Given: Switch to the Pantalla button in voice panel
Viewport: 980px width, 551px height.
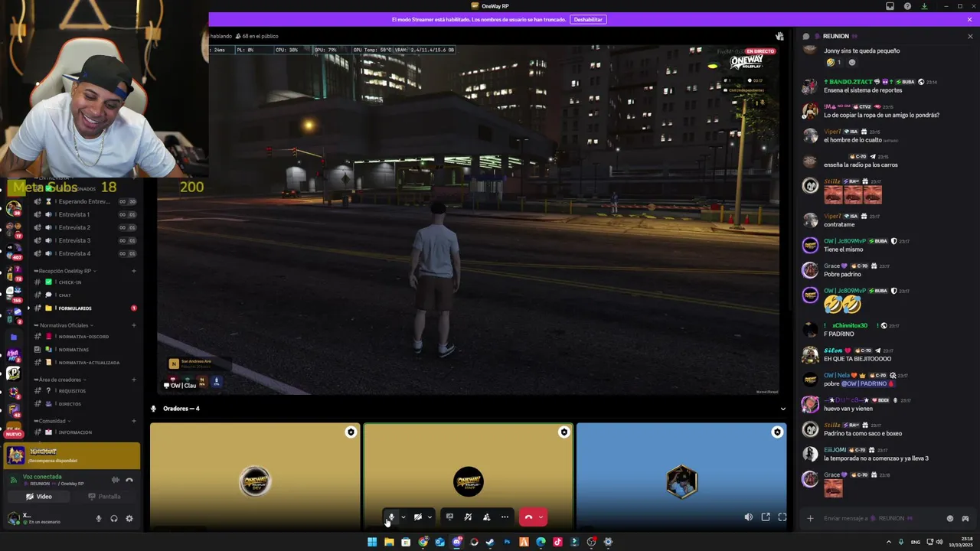Looking at the screenshot, I should [x=104, y=497].
